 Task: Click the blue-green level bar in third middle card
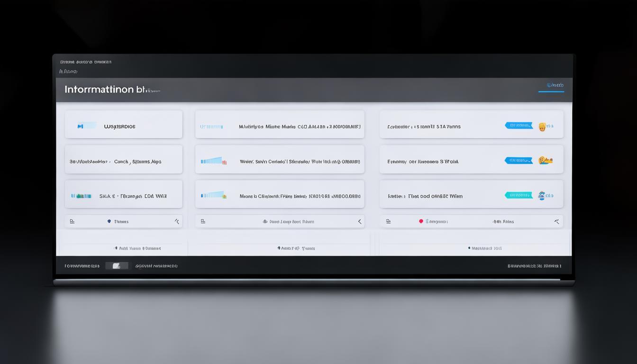(213, 195)
